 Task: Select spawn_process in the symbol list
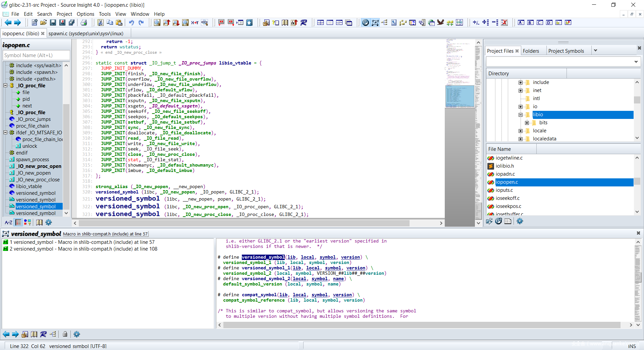coord(33,160)
